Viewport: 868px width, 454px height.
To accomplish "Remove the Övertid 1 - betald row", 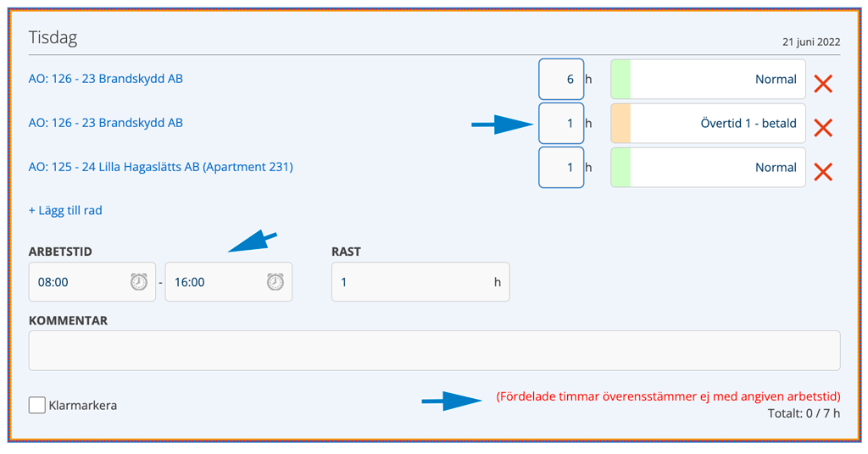I will [x=823, y=128].
